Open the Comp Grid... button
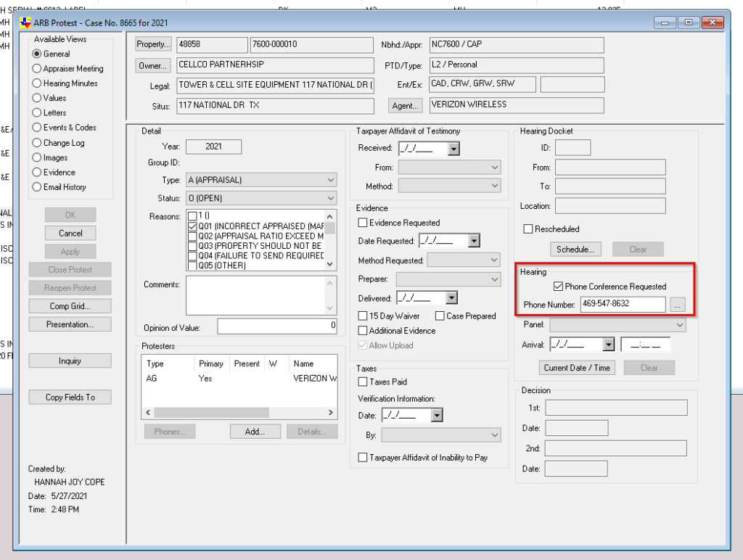743x560 pixels. [70, 306]
